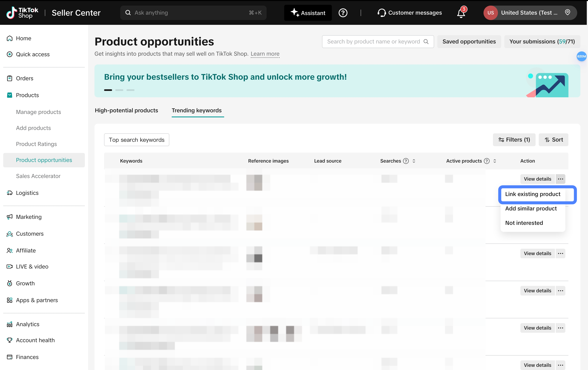Click Saved opportunities button
The height and width of the screenshot is (370, 588).
tap(469, 41)
